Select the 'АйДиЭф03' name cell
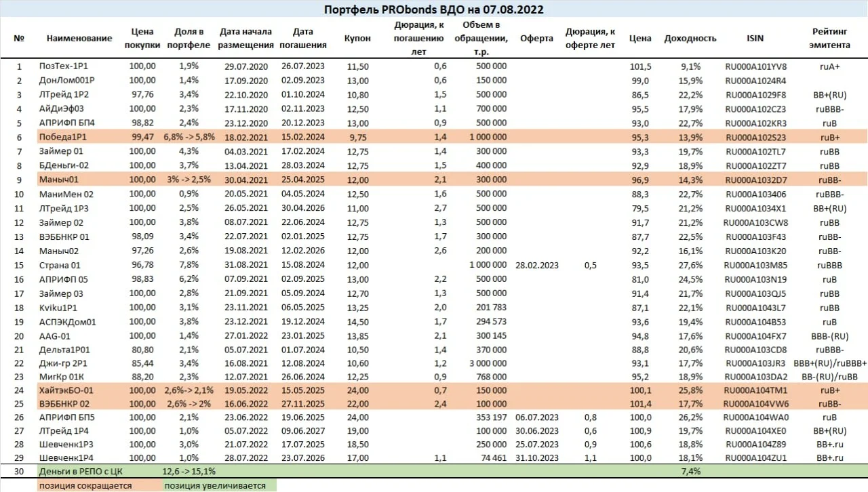This screenshot has height=492, width=868. click(61, 109)
